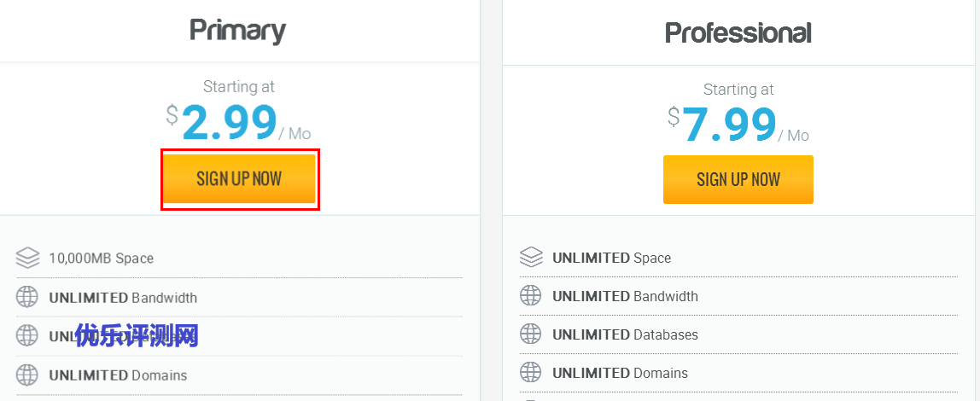Screen dimensions: 980x401
Task: Click Primary's Unlimited Domains feature text
Action: click(118, 375)
